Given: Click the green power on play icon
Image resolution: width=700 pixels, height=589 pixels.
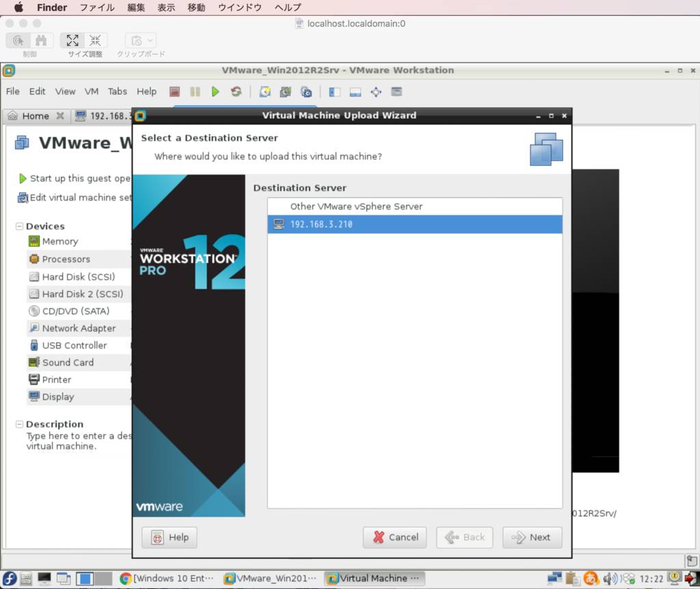Looking at the screenshot, I should tap(215, 92).
